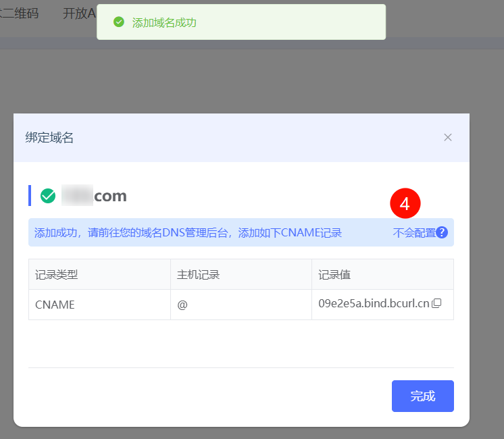The image size is (504, 439).
Task: Click the 绑定域名 dialog title
Action: click(50, 138)
